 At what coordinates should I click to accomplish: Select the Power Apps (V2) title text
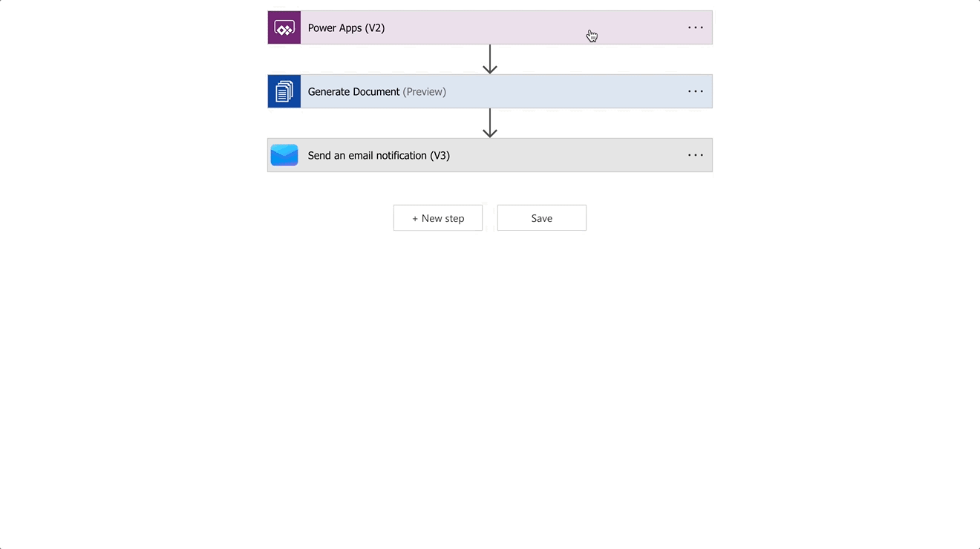click(346, 27)
